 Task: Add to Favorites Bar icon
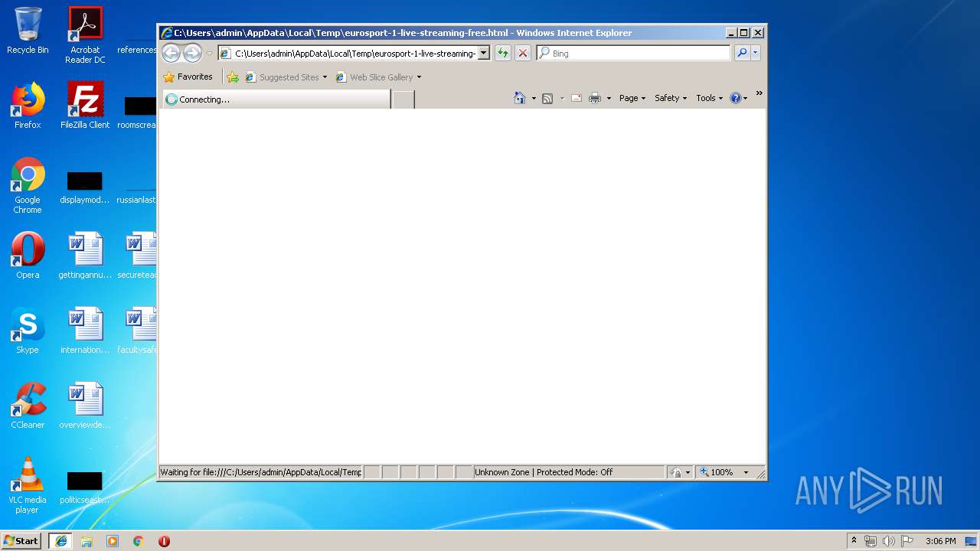[x=233, y=77]
